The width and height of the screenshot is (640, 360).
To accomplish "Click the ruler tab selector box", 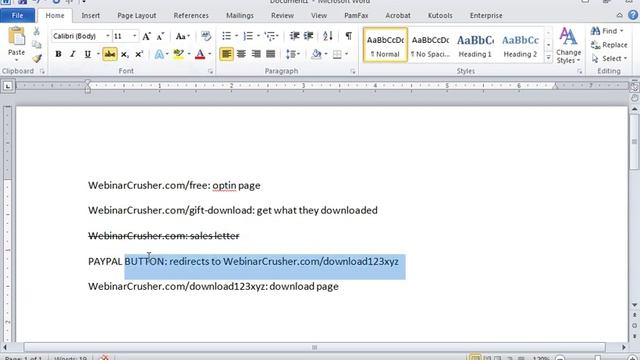I will coord(8,86).
